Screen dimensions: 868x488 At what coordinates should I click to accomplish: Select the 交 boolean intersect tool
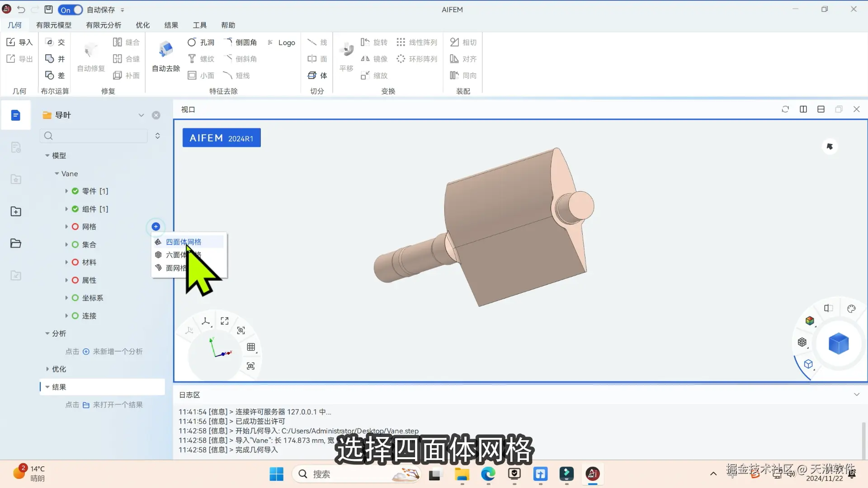[x=55, y=42]
